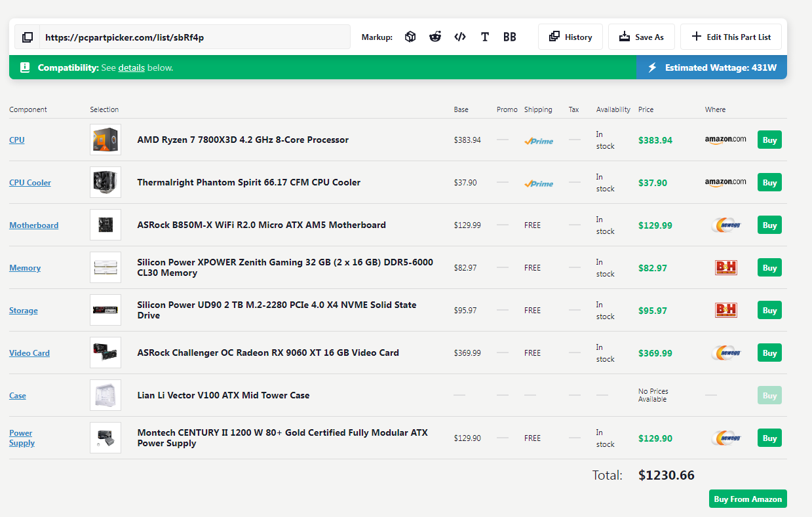Buy the ASRock Radeon RX 9060 XT
The height and width of the screenshot is (517, 812).
click(x=769, y=353)
